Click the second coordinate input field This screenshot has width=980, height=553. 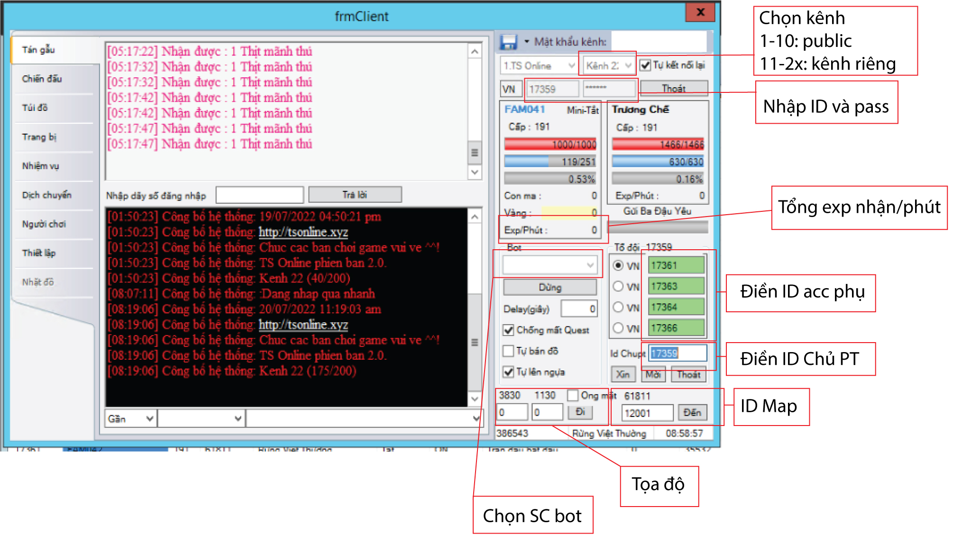coord(547,412)
